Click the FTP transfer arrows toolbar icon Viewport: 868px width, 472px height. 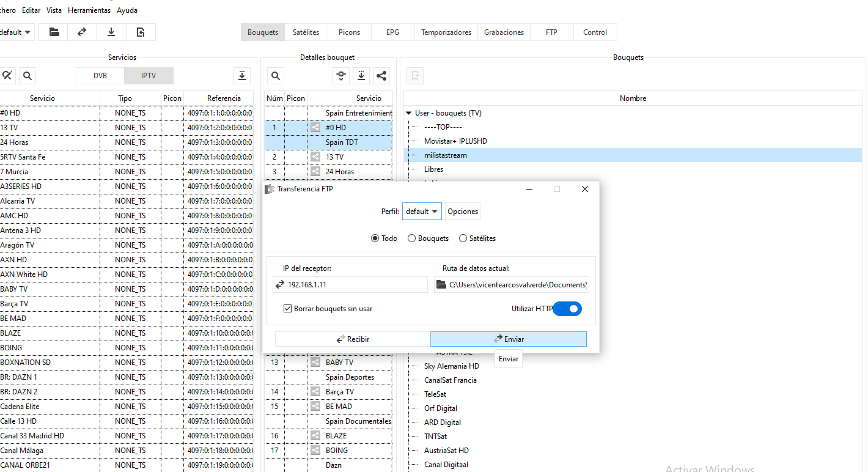82,32
